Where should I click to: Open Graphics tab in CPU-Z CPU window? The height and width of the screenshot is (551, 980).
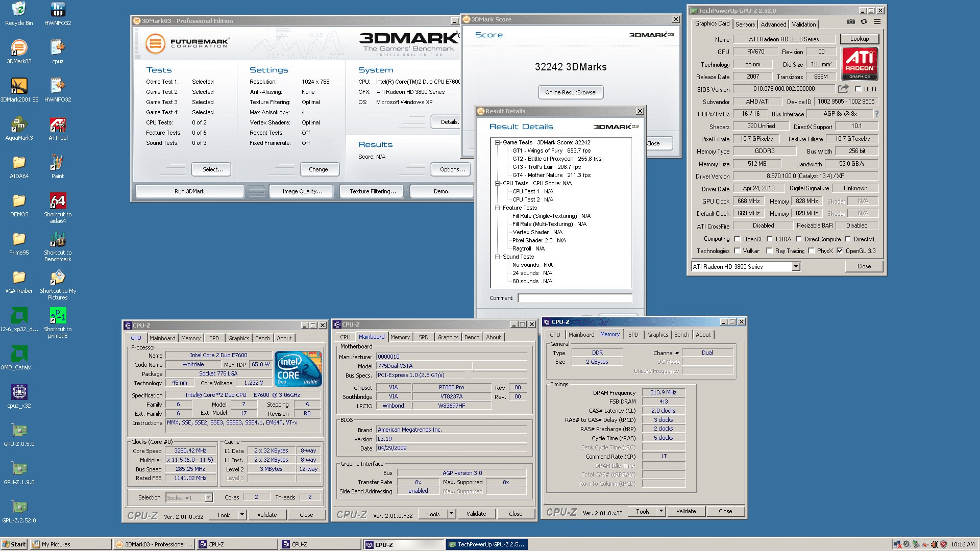238,338
